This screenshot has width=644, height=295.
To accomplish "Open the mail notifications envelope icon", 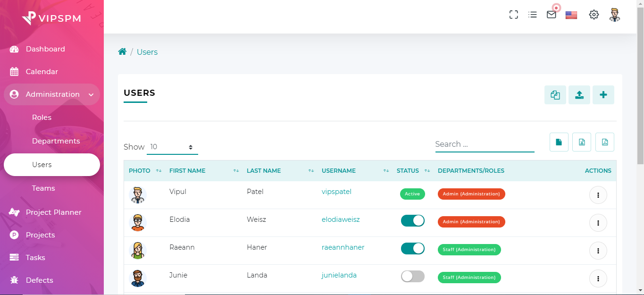I will (x=551, y=15).
